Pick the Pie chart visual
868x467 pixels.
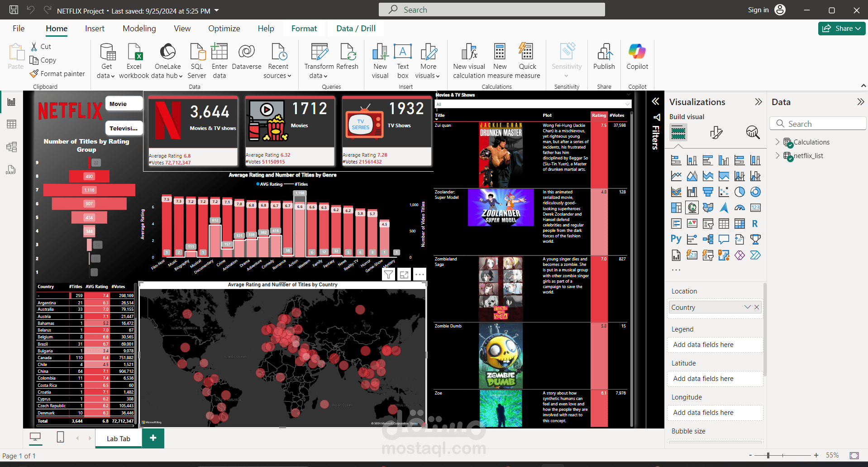pos(739,192)
